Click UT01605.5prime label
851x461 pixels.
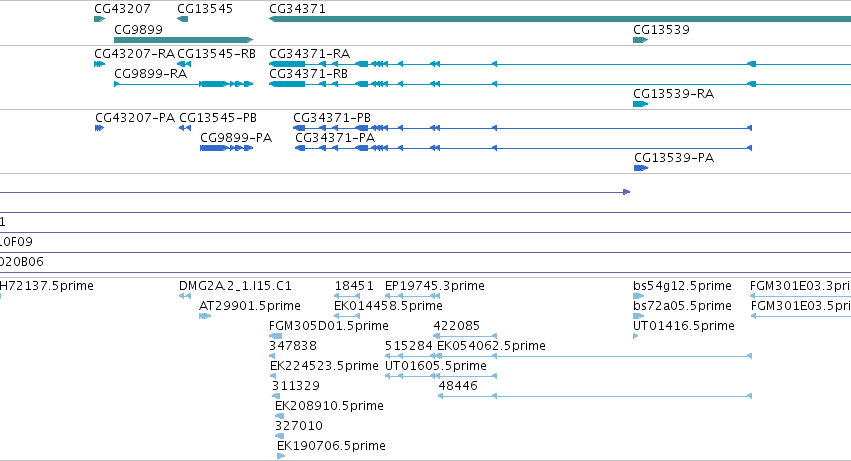(x=436, y=366)
